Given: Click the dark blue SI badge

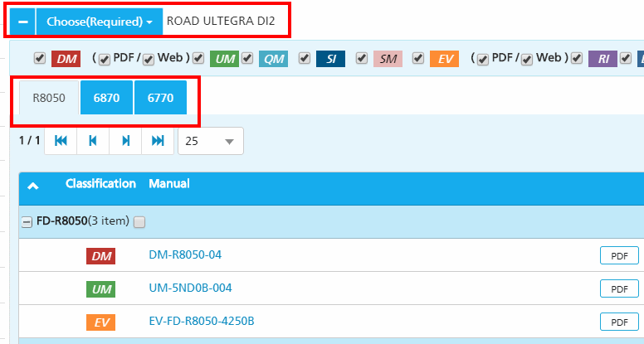Looking at the screenshot, I should point(330,59).
